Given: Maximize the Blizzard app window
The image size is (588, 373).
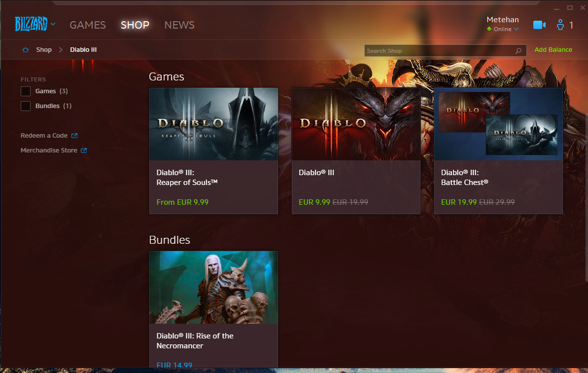Looking at the screenshot, I should pos(570,7).
